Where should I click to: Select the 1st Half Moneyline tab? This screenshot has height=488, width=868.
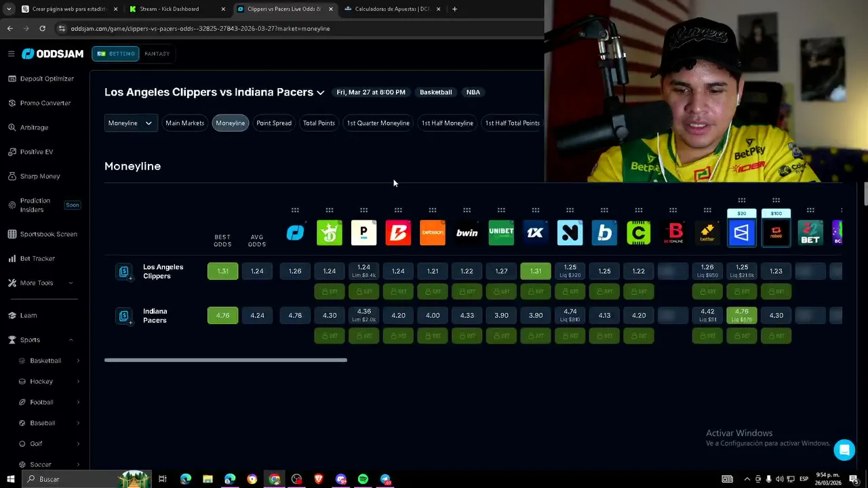[448, 123]
